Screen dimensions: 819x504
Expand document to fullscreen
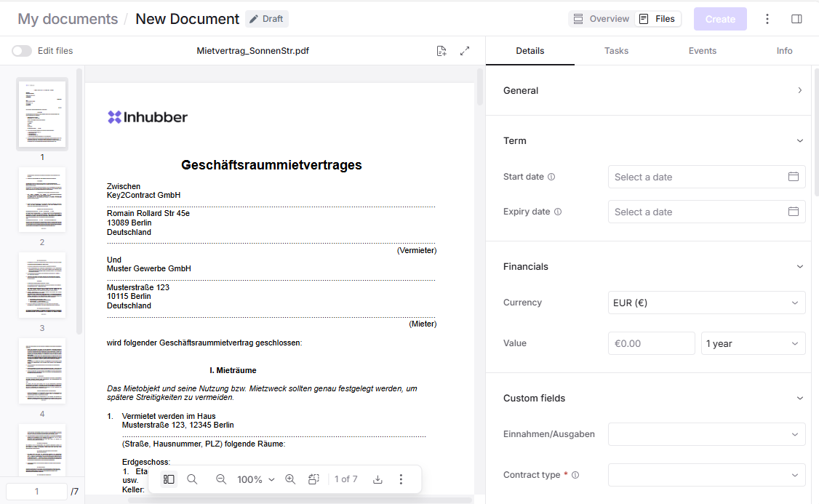click(465, 51)
